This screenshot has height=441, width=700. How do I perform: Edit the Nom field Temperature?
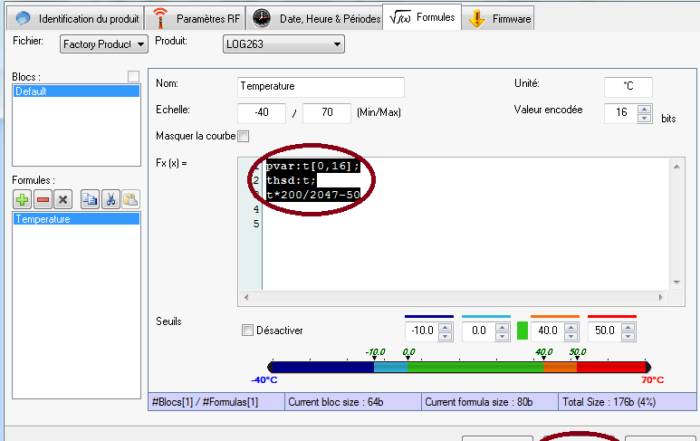(x=321, y=87)
